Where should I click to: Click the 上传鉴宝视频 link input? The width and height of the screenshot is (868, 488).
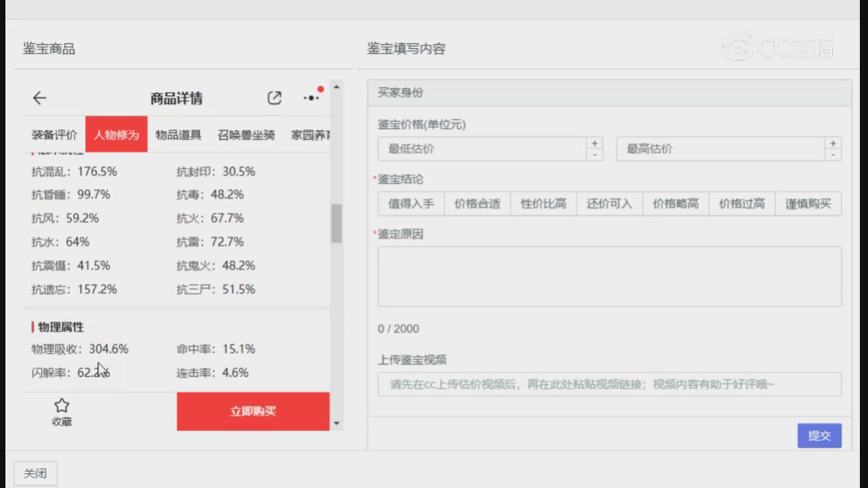[610, 384]
